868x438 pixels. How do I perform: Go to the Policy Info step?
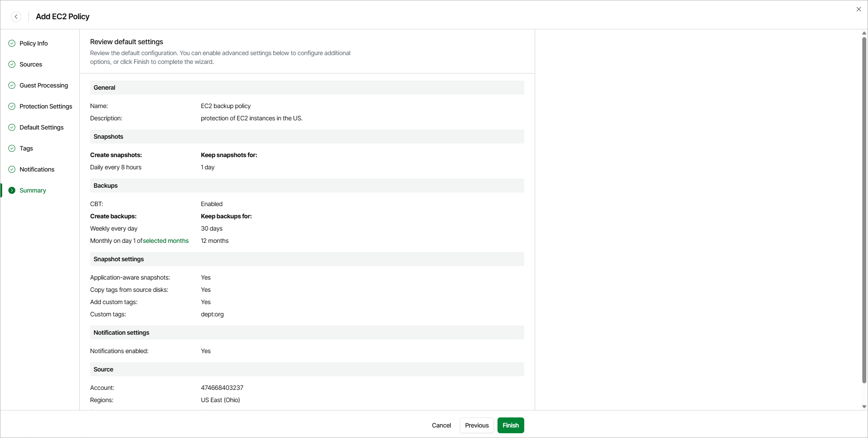click(34, 43)
